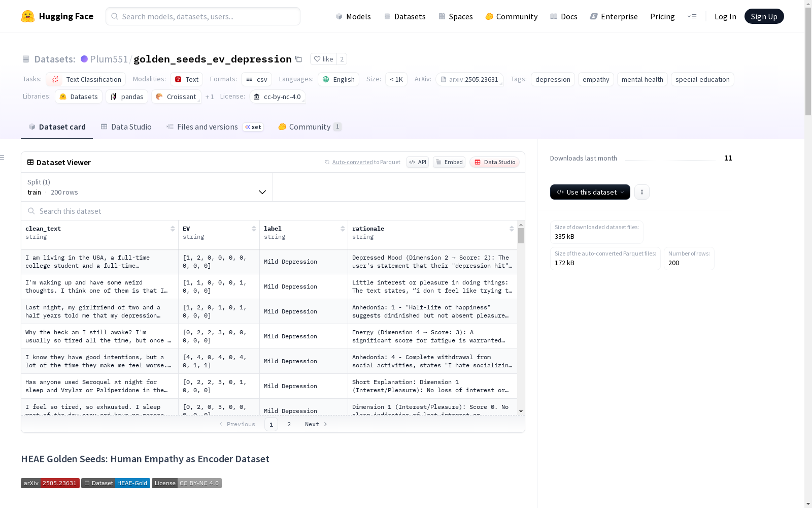Image resolution: width=812 pixels, height=508 pixels.
Task: Click the like count number 2
Action: point(342,59)
